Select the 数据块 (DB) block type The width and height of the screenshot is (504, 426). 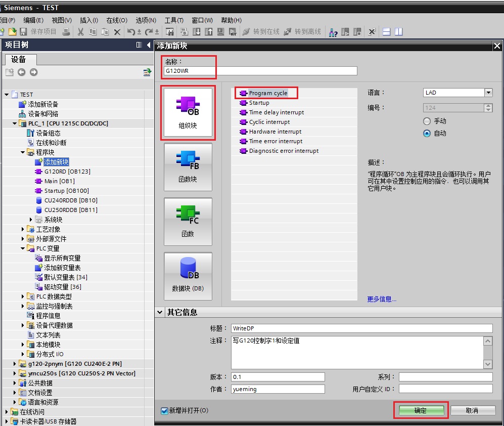point(188,276)
